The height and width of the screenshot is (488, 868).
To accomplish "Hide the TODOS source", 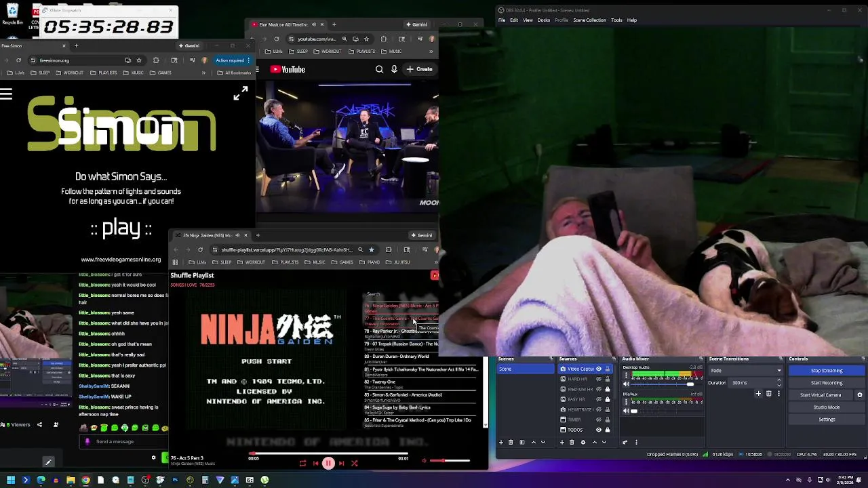I will [x=599, y=430].
